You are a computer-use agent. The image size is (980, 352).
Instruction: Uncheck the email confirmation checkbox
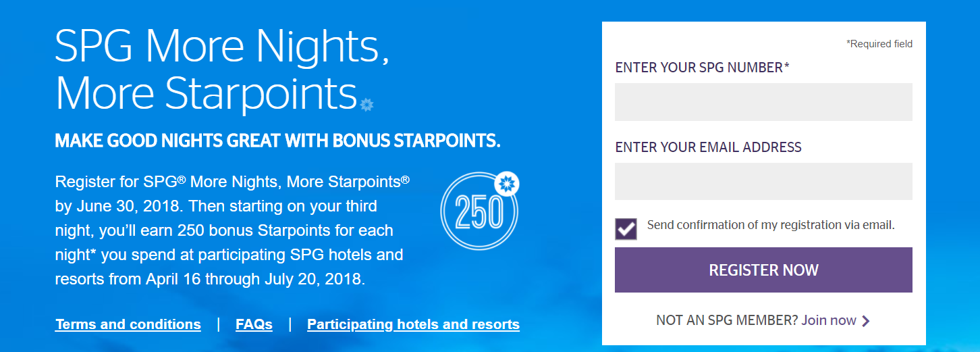click(x=626, y=229)
